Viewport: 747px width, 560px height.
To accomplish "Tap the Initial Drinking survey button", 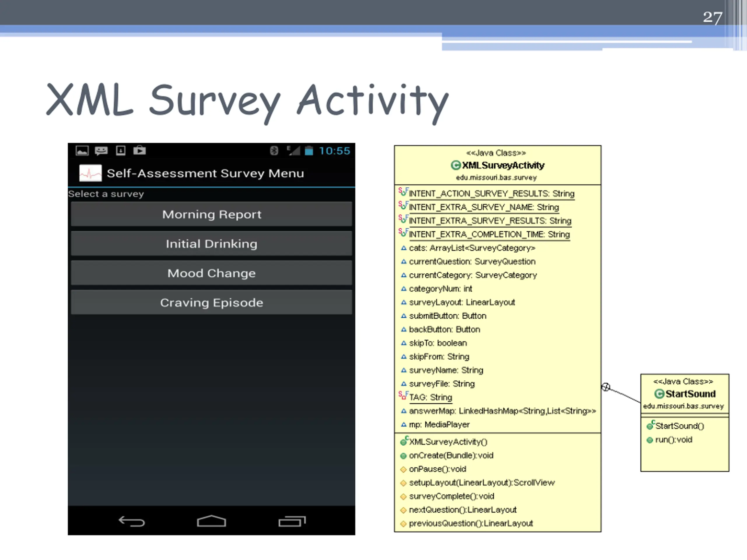I will click(211, 243).
